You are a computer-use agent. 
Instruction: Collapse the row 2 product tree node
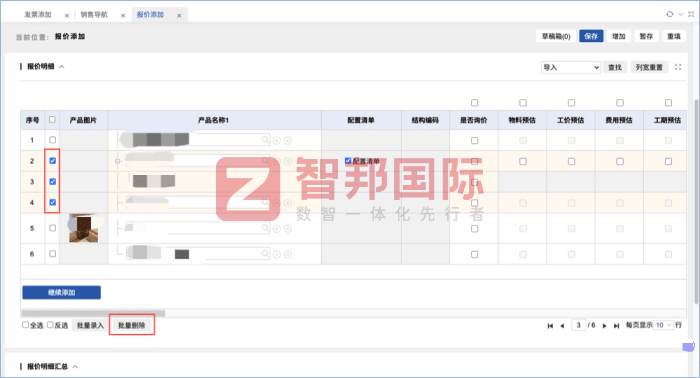point(117,161)
